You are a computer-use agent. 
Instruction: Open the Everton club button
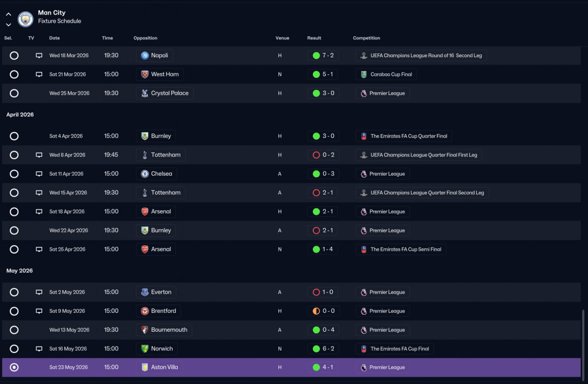156,292
